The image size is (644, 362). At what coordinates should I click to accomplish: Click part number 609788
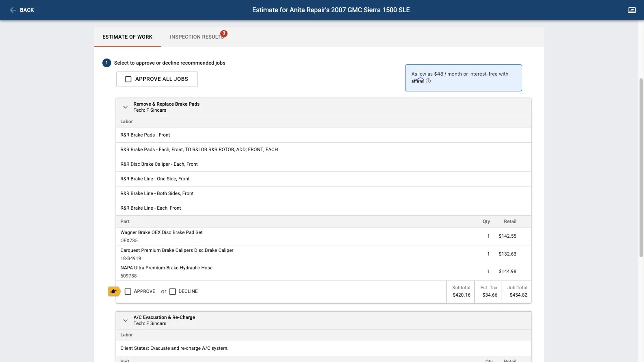(128, 276)
